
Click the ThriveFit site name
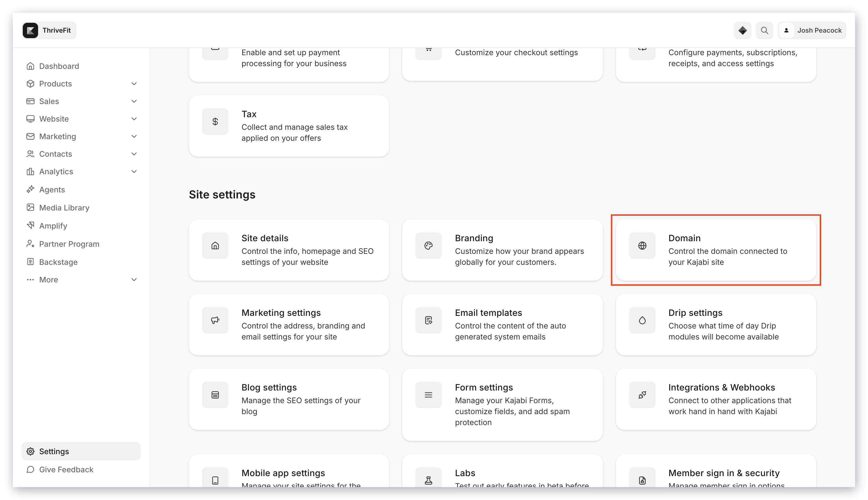[x=56, y=30]
